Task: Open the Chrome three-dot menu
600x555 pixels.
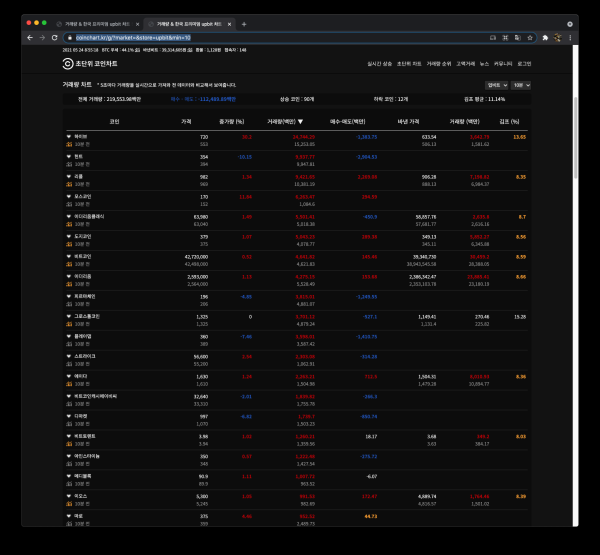Action: pyautogui.click(x=570, y=38)
